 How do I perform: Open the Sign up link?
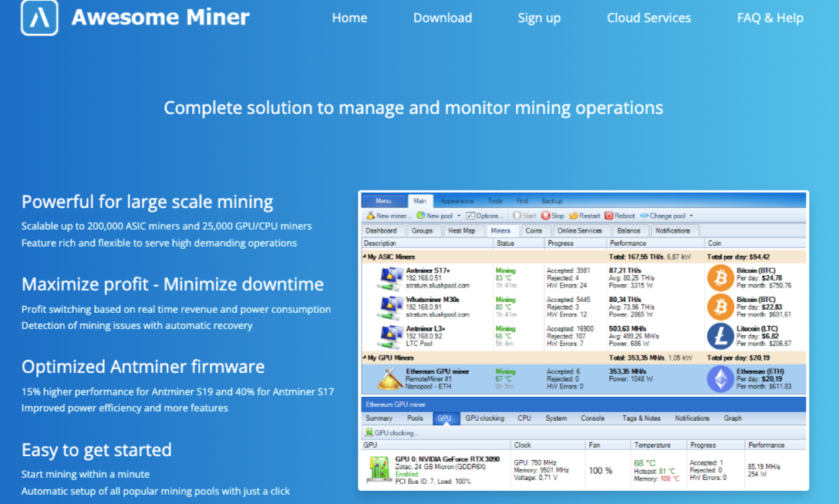[539, 18]
